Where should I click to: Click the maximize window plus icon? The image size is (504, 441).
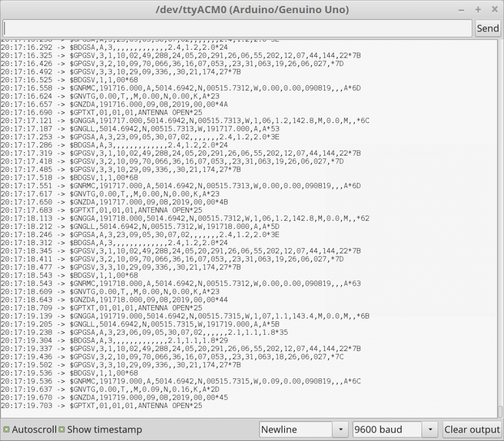[x=478, y=9]
